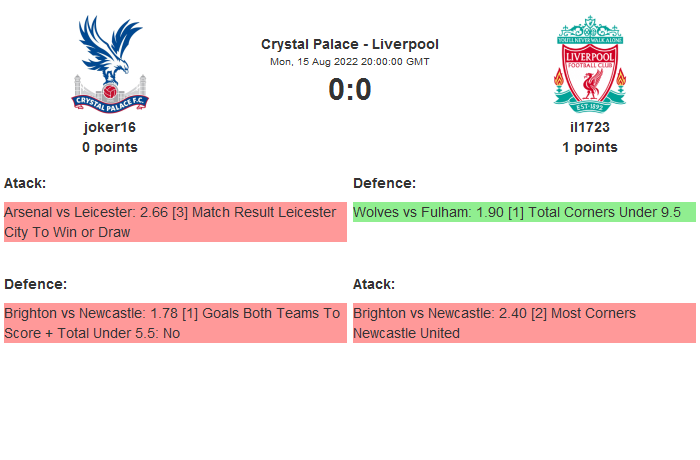Click the Crystal Palace - Liverpool match title
This screenshot has width=700, height=460.
pos(350,44)
